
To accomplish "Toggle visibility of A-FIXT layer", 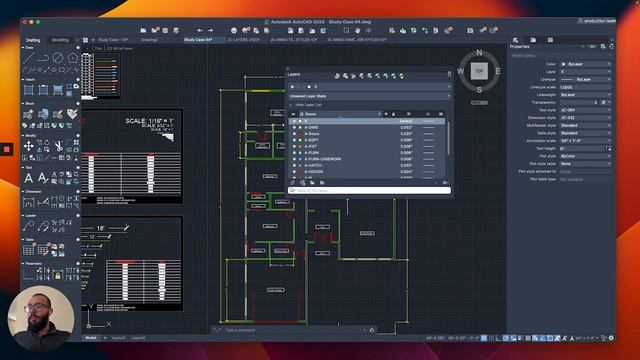I will (294, 147).
